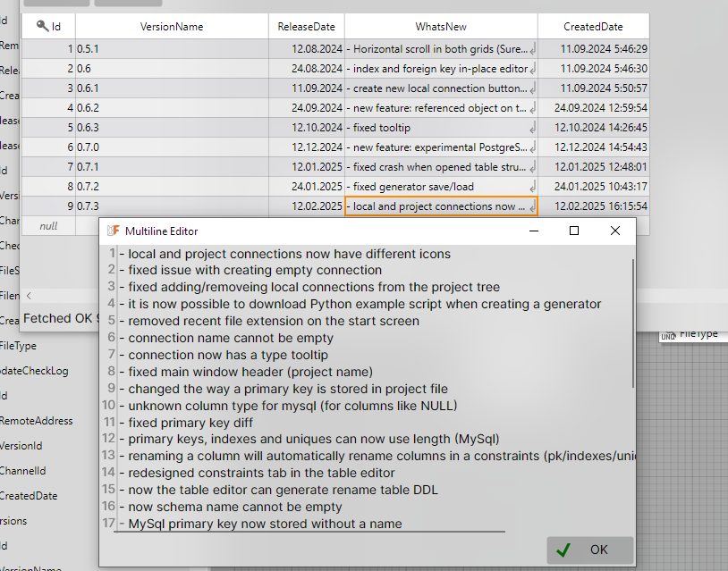Viewport: 728px width, 571px height.
Task: Minimize the Multiline Editor window
Action: (x=534, y=231)
